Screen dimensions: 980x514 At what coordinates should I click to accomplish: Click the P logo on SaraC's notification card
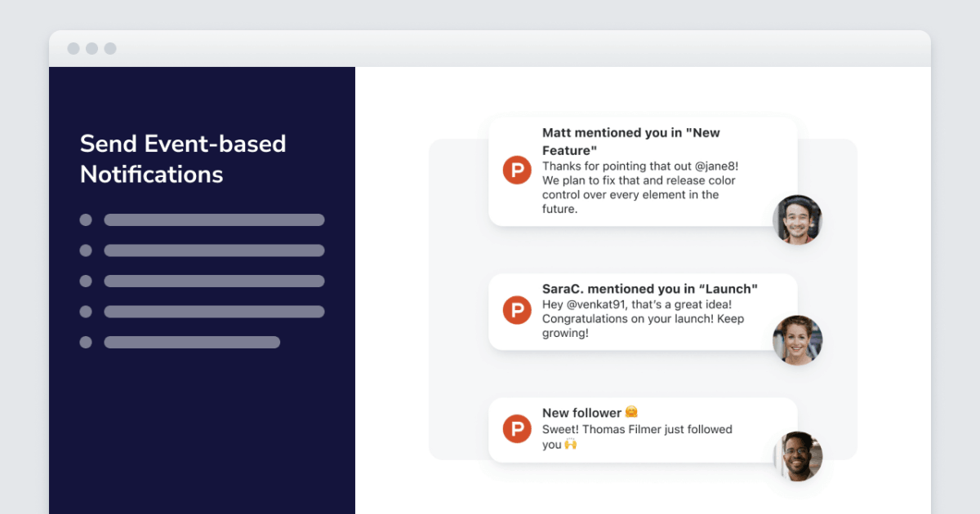[517, 311]
